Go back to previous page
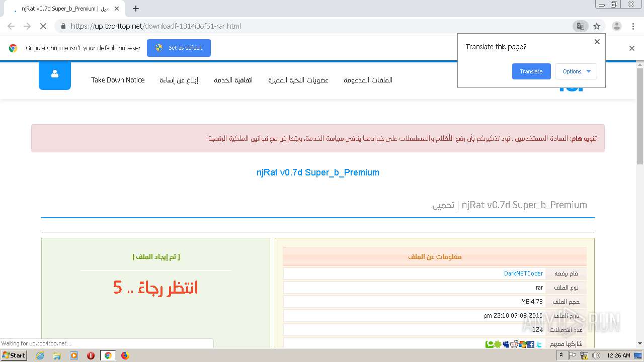Viewport: 644px width, 362px height. (11, 26)
